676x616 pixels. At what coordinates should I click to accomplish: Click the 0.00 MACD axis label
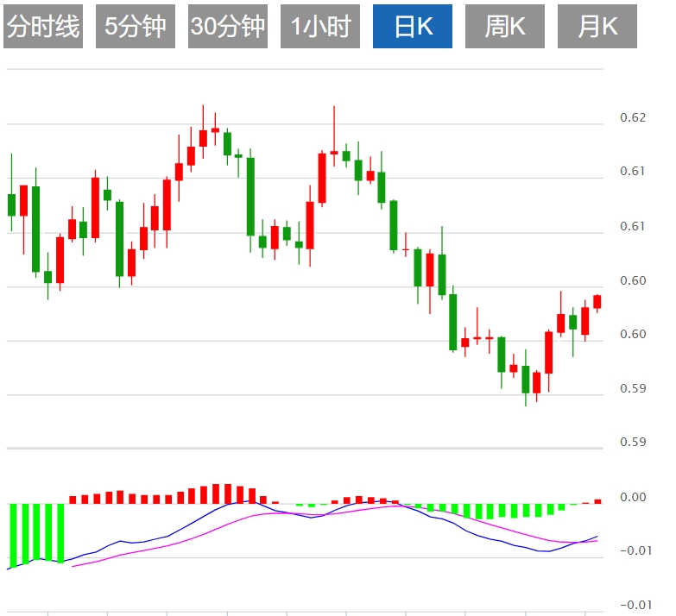(x=633, y=497)
